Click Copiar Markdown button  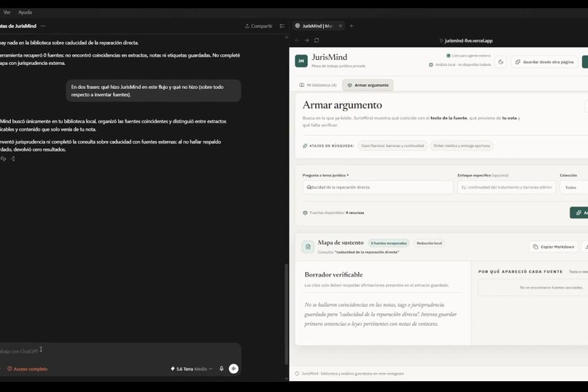point(554,247)
